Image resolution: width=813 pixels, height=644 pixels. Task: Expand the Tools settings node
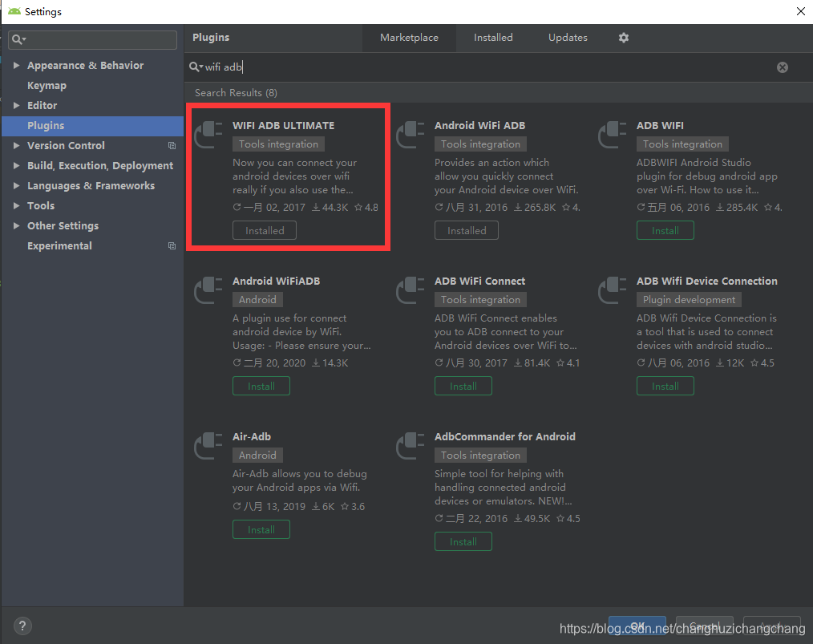16,206
